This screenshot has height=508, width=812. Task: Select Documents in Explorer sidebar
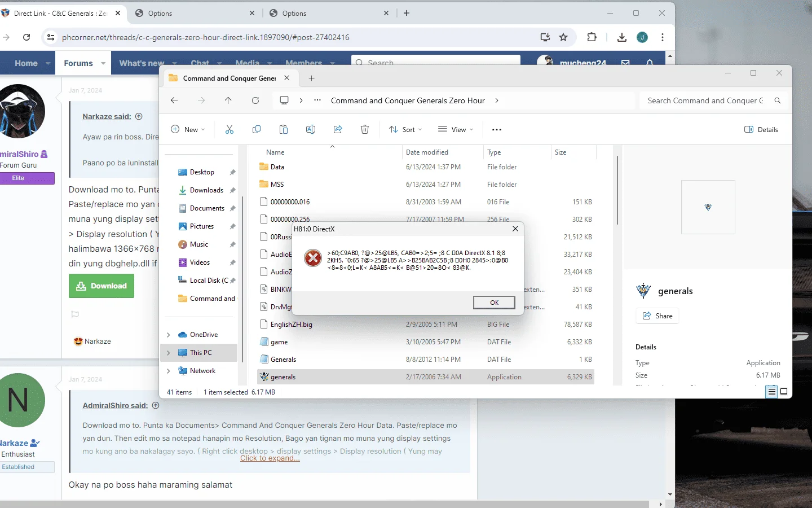[x=207, y=208]
